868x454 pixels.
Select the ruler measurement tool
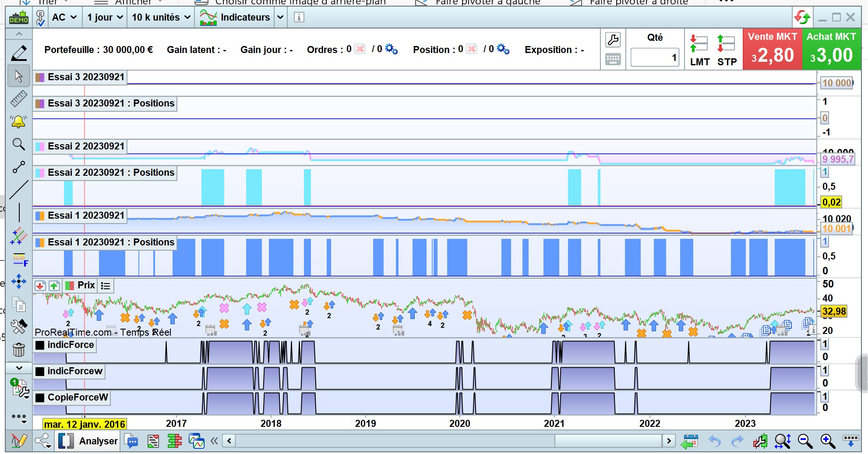click(x=18, y=99)
